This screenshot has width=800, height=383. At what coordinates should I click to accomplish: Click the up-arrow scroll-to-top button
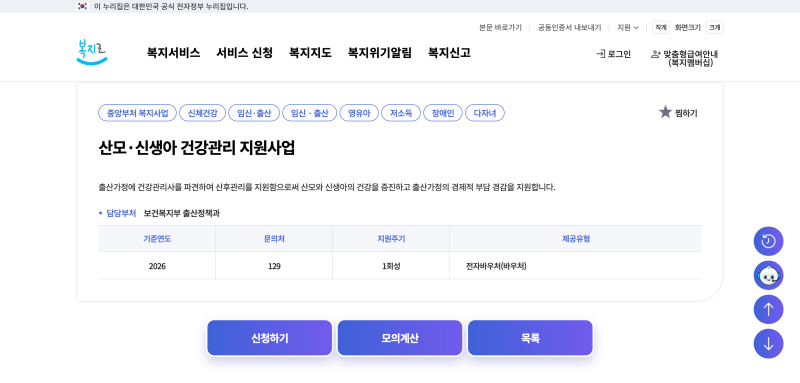768,310
